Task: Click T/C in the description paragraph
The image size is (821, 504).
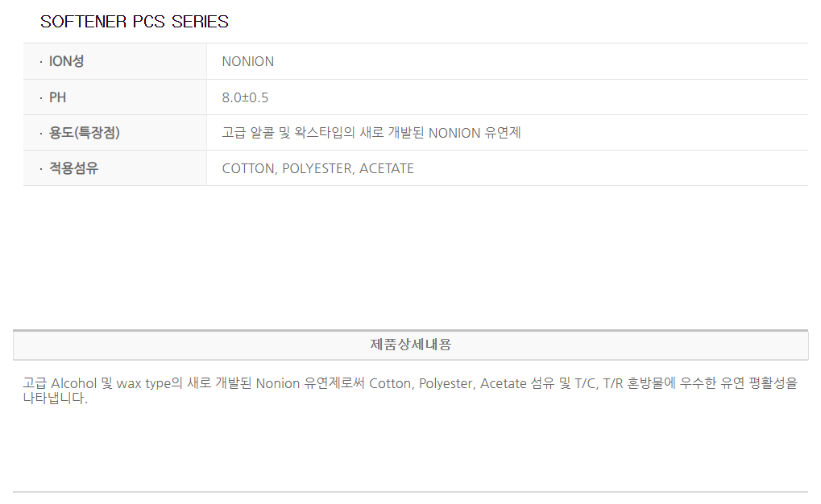Action: [586, 383]
